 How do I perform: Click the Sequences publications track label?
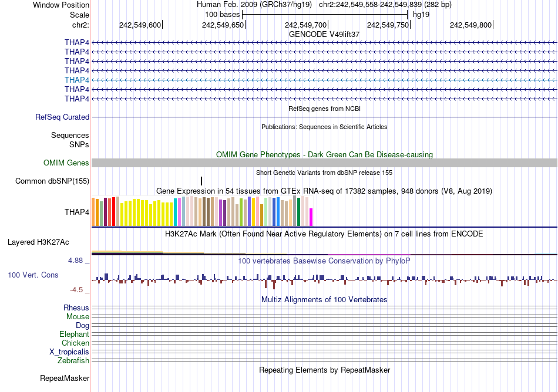[x=70, y=135]
